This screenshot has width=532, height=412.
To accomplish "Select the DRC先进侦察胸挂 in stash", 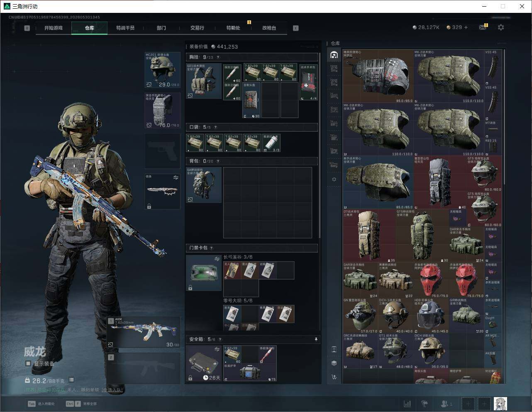I will coord(360,351).
